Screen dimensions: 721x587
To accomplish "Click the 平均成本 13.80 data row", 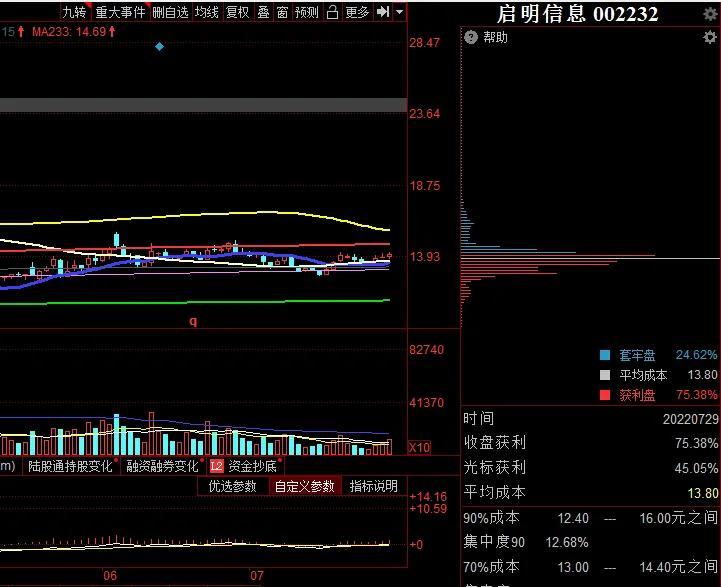I will tap(590, 492).
